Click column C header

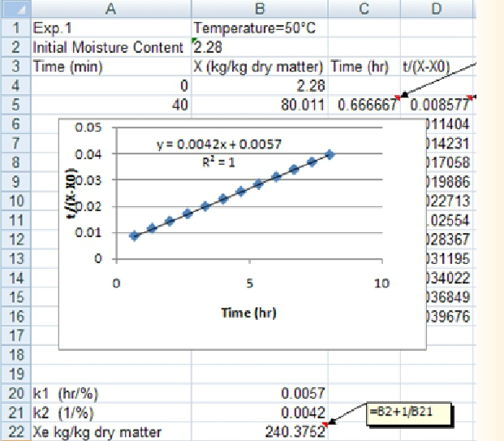click(364, 9)
